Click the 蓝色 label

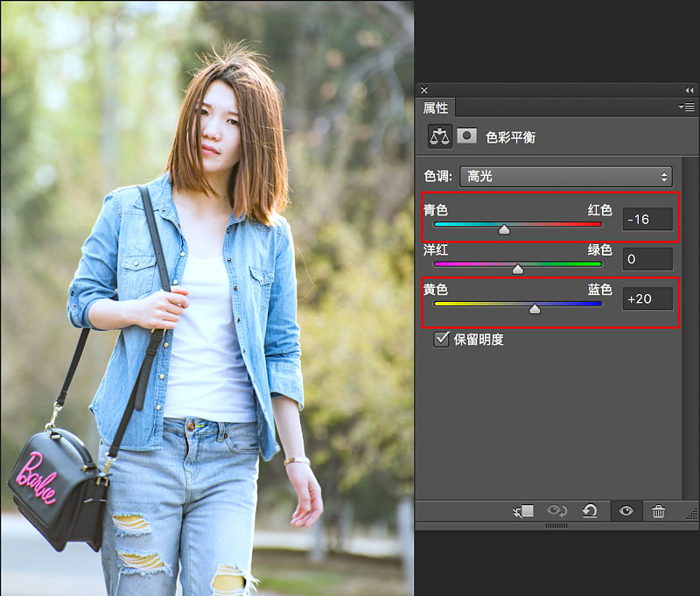tap(599, 290)
